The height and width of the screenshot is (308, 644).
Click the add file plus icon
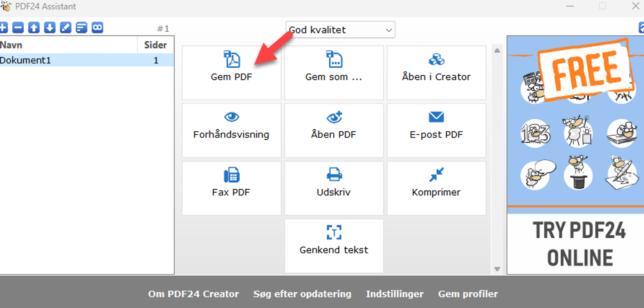(3, 28)
